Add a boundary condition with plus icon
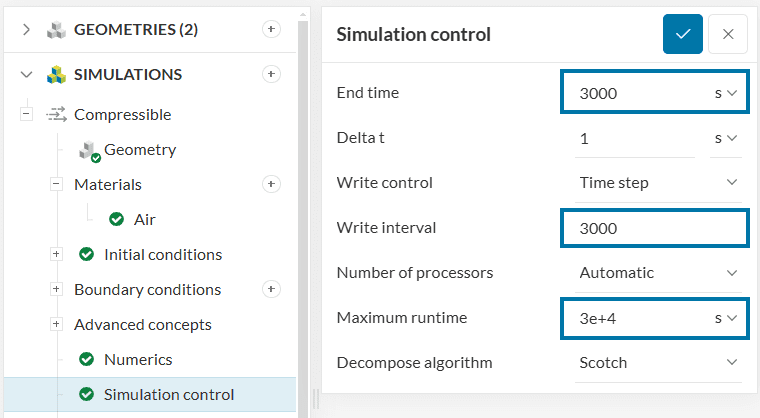Screen dimensions: 760x418 click(x=270, y=289)
